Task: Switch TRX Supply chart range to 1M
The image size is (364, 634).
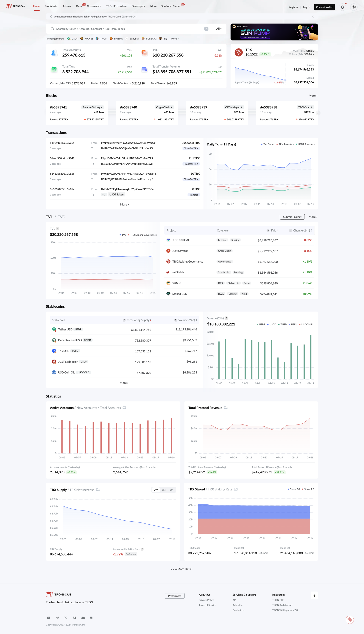Action: tap(163, 490)
